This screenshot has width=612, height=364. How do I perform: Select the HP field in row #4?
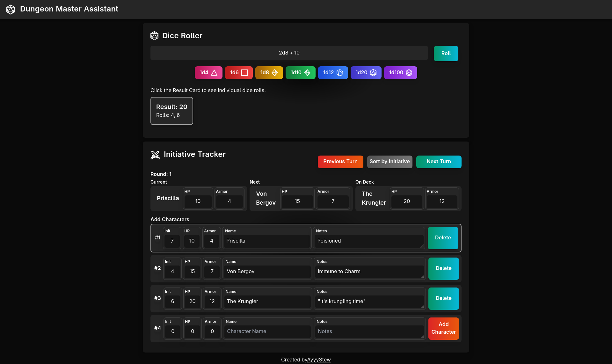click(193, 331)
